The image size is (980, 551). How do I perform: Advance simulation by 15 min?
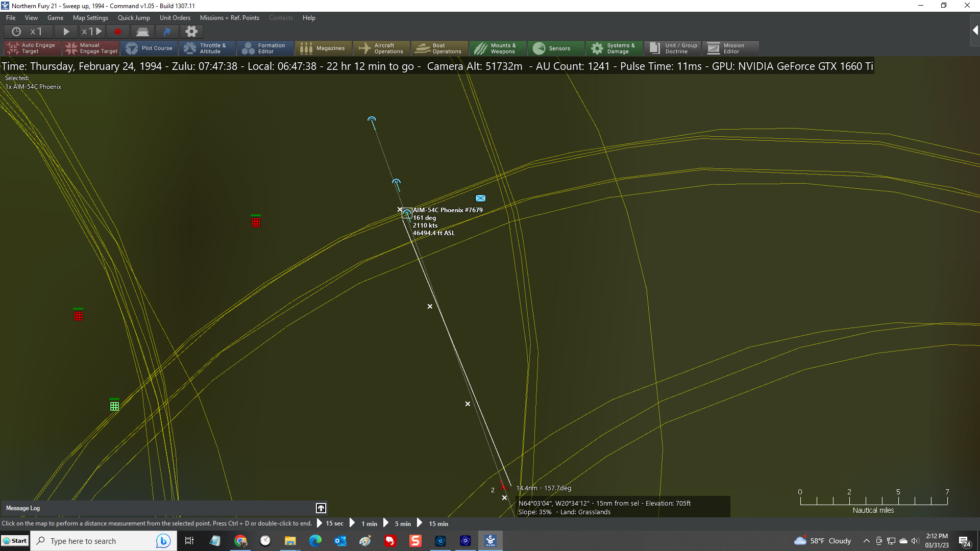click(x=433, y=523)
